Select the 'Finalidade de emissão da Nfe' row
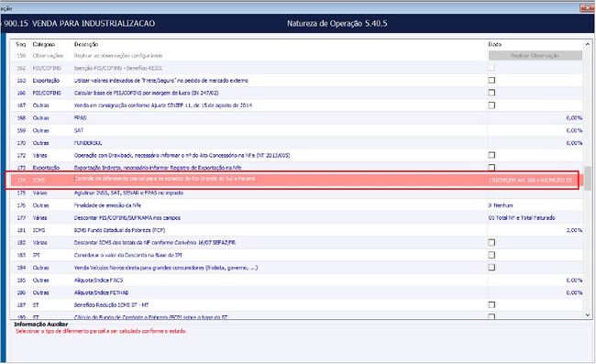Image resolution: width=596 pixels, height=364 pixels. [x=107, y=205]
